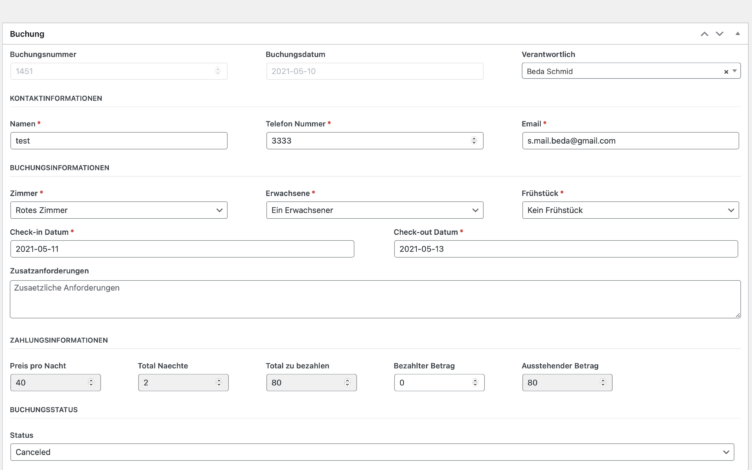
Task: Adjust Bezahlter Betrag stepper arrows
Action: click(475, 383)
